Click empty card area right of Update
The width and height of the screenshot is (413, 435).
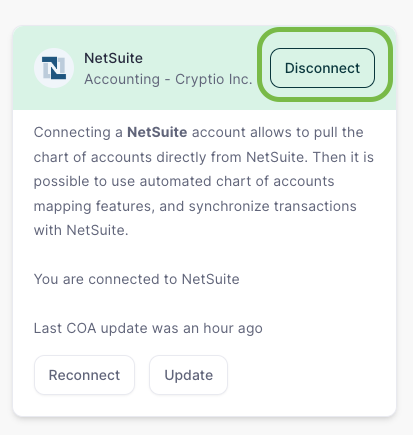click(310, 375)
